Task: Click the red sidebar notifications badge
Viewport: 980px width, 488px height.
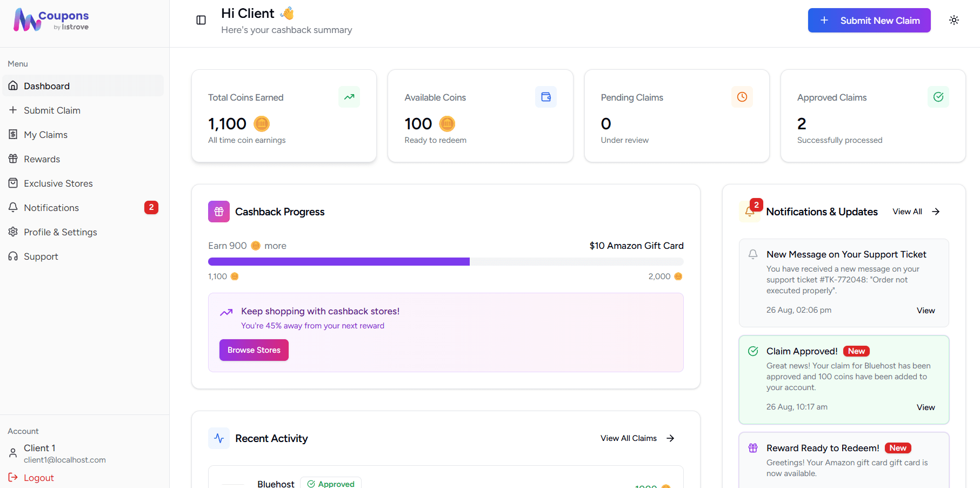Action: click(x=151, y=207)
